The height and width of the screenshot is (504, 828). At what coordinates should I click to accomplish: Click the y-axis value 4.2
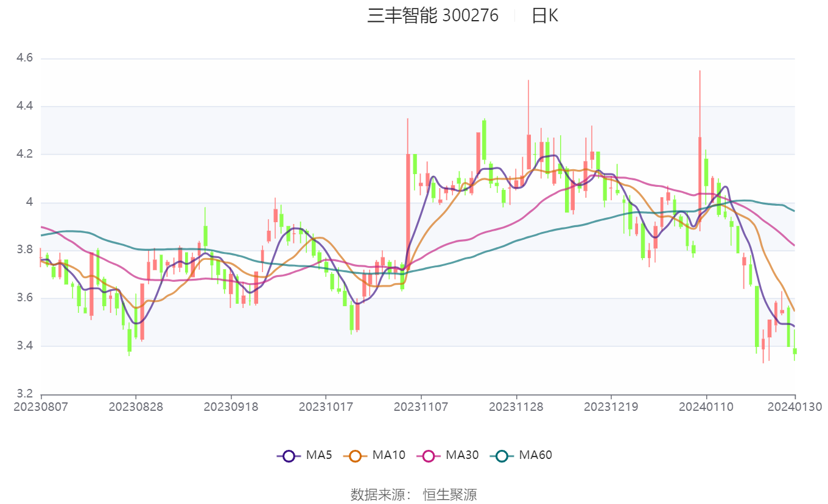24,155
